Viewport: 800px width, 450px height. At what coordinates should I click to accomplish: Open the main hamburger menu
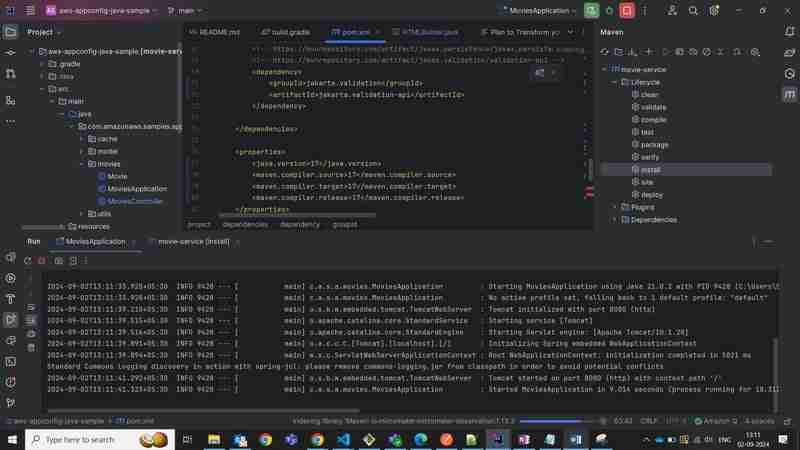30,10
